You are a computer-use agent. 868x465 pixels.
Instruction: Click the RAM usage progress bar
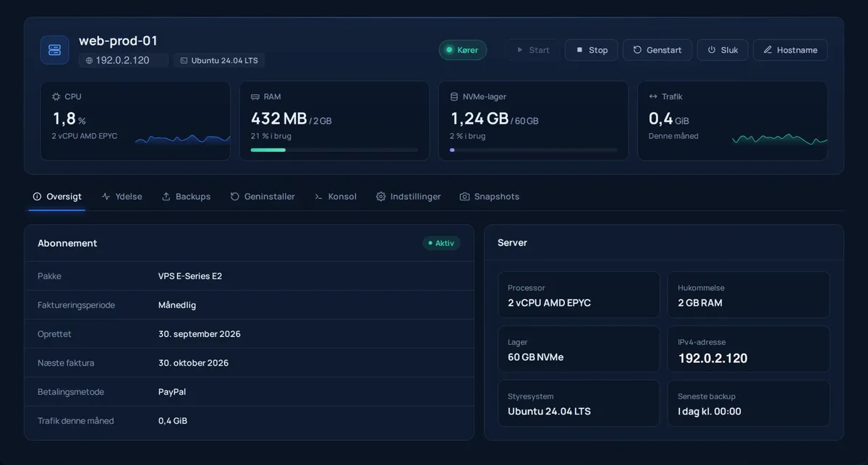point(334,150)
